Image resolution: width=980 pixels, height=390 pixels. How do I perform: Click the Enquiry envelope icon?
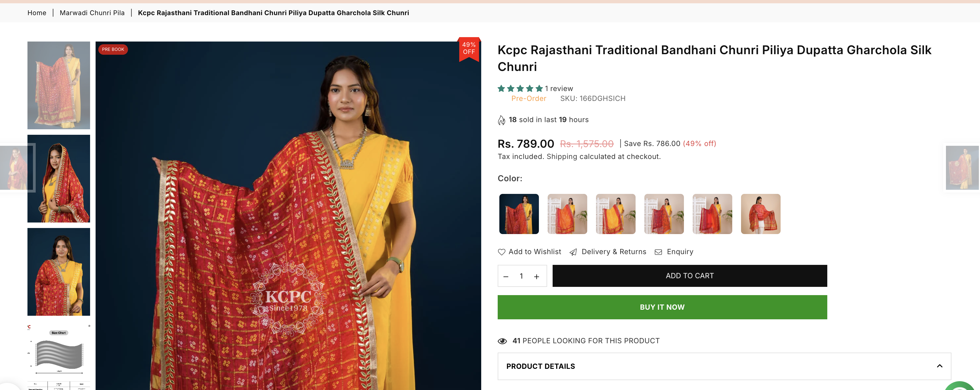pyautogui.click(x=658, y=252)
